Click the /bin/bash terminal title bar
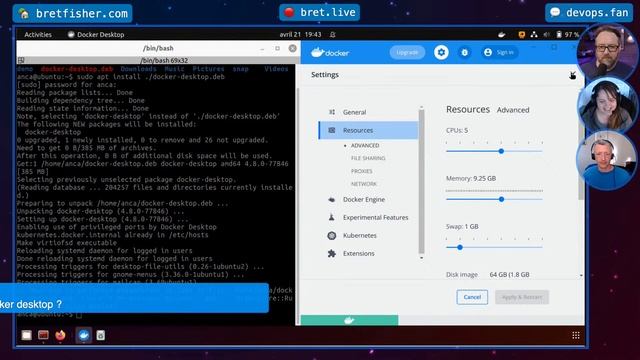The width and height of the screenshot is (640, 360). point(158,48)
